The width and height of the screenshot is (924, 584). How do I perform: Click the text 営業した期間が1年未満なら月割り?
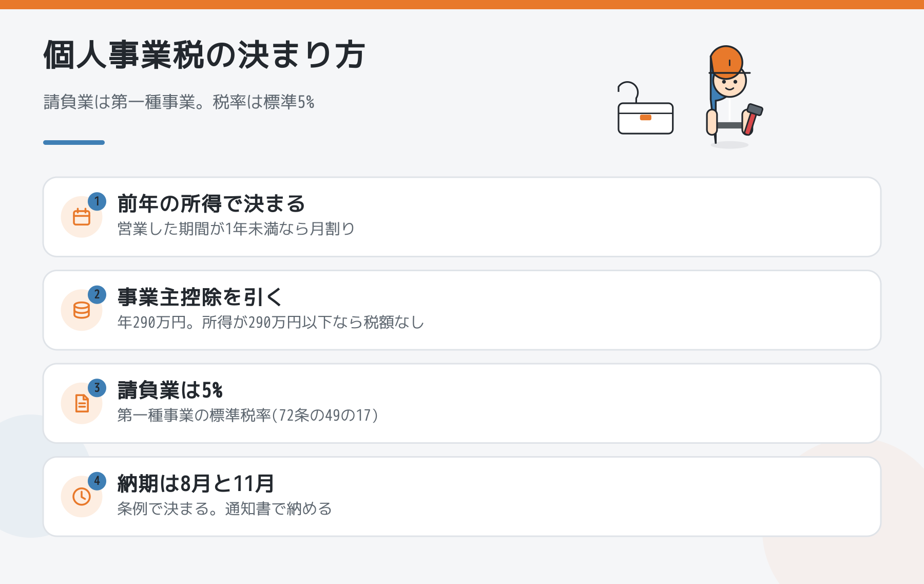[x=236, y=229]
